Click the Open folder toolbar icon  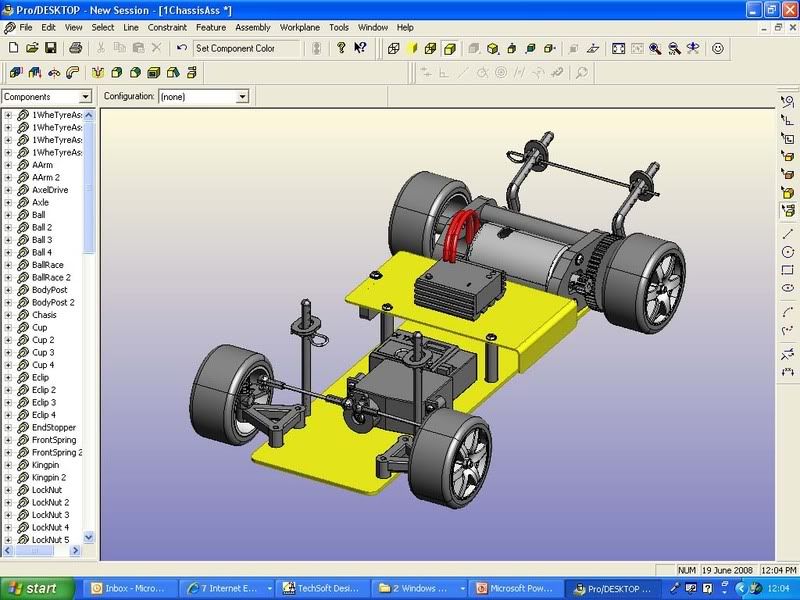(32, 48)
